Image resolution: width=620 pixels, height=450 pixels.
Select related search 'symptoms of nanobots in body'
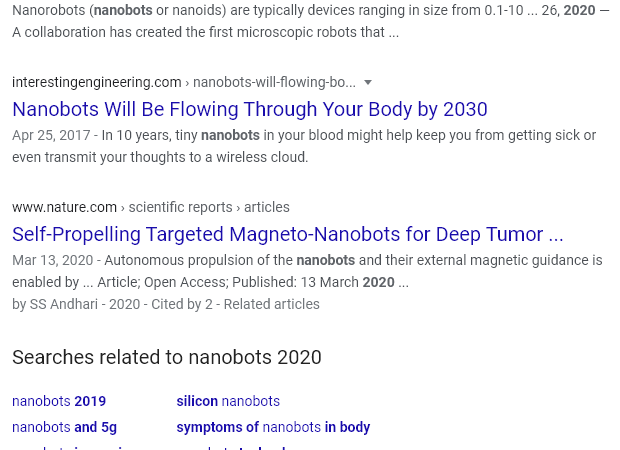273,427
